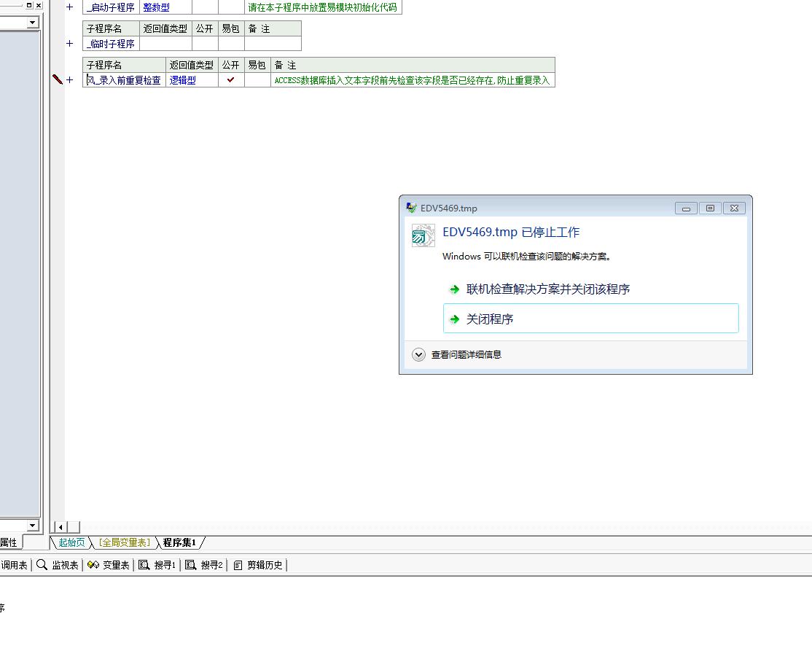Maximize the EDV5469.tmp dialog
This screenshot has width=812, height=667.
pos(710,208)
